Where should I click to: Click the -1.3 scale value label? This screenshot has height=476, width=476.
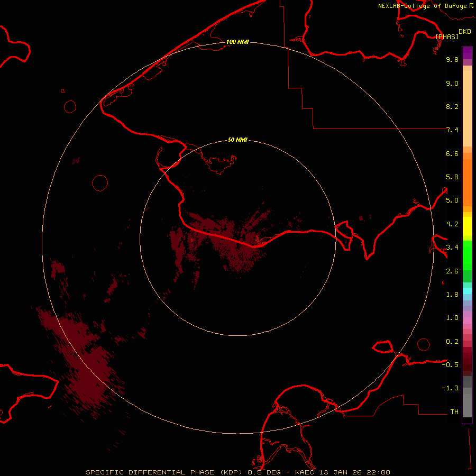pos(452,388)
